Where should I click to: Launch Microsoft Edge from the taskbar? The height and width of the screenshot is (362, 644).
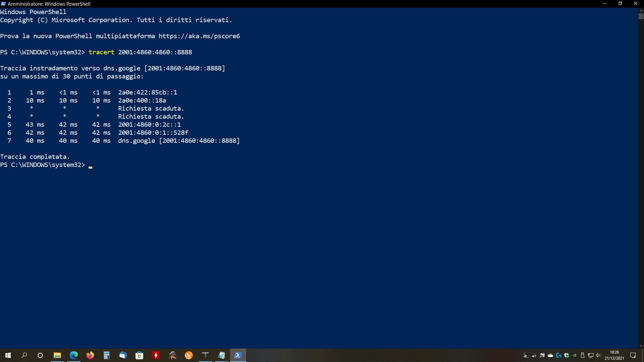[73, 355]
